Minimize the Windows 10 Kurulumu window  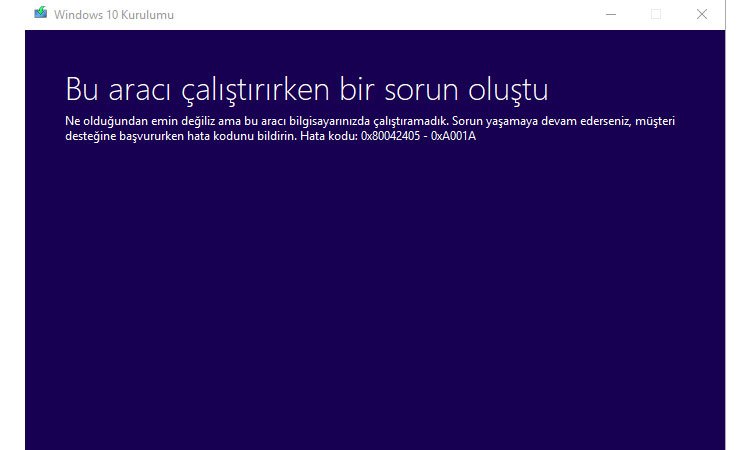click(610, 14)
